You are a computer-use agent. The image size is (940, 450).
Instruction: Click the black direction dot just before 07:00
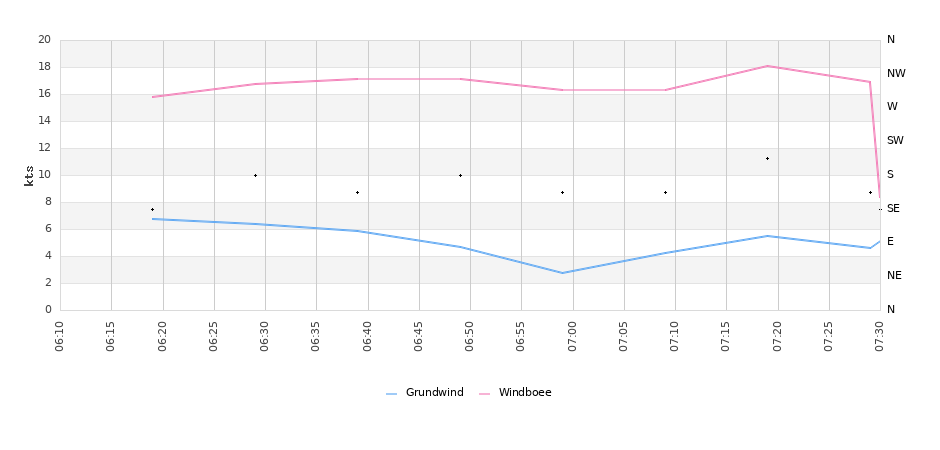click(x=562, y=192)
